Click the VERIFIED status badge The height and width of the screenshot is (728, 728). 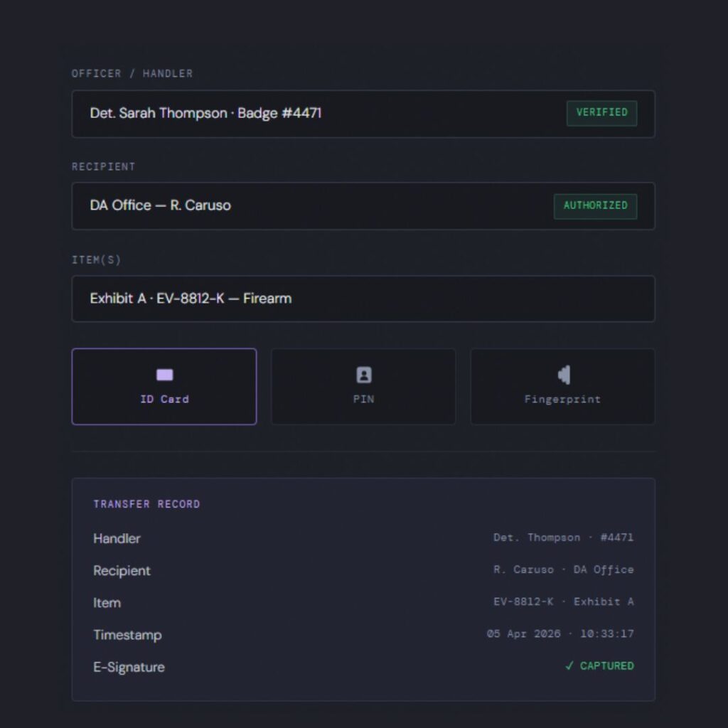point(601,113)
